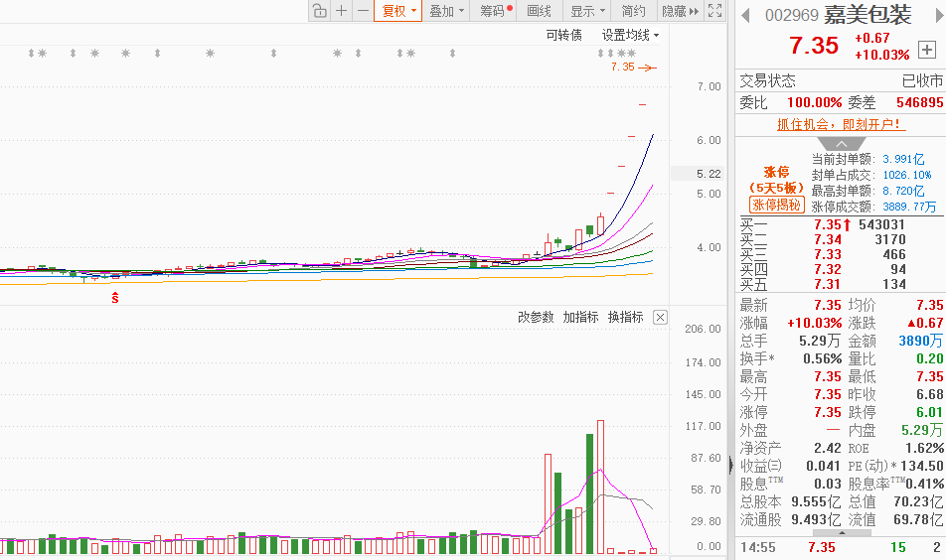946x560 pixels.
Task: Open 设置均线 moving average settings
Action: coord(630,35)
